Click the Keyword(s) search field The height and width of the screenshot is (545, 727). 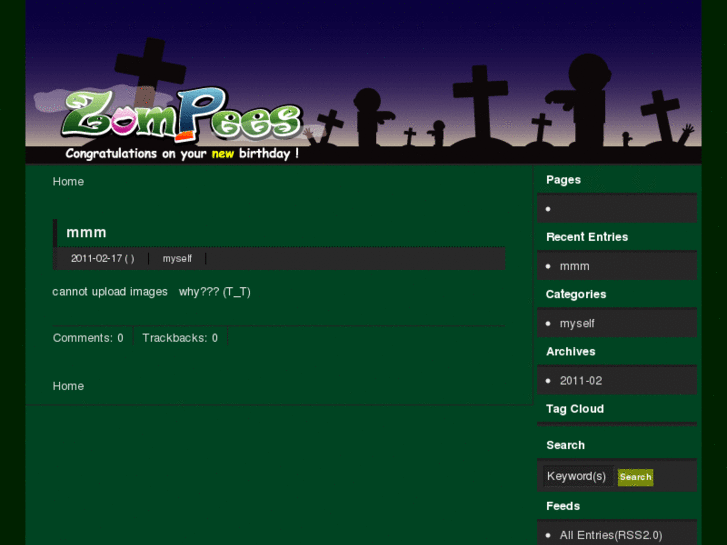coord(578,476)
